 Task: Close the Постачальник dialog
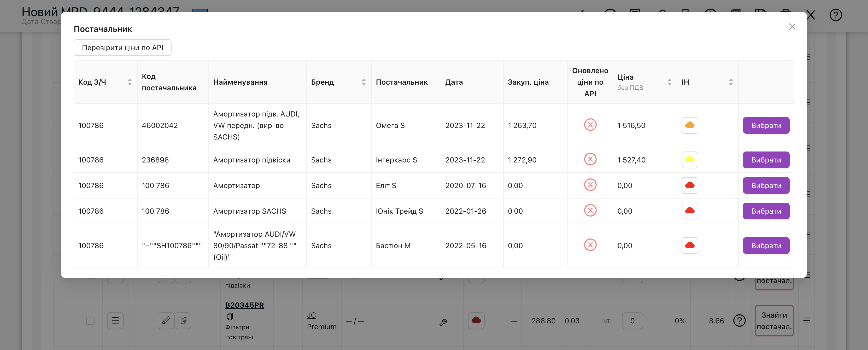tap(792, 27)
